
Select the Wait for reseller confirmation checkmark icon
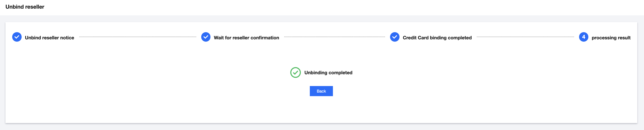pyautogui.click(x=206, y=37)
